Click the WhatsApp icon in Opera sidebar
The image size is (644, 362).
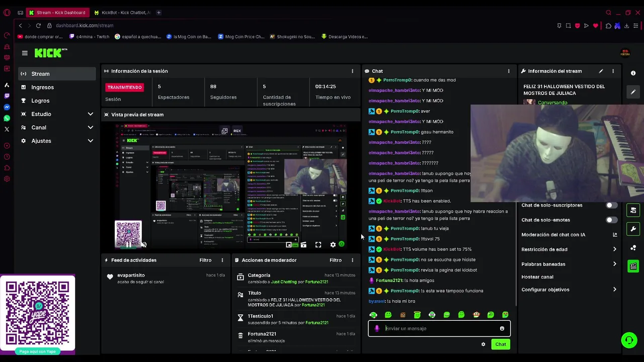(7, 118)
